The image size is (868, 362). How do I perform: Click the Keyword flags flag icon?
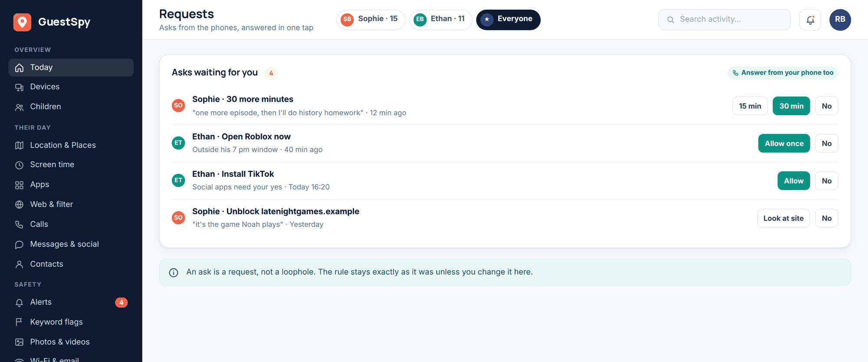point(19,322)
